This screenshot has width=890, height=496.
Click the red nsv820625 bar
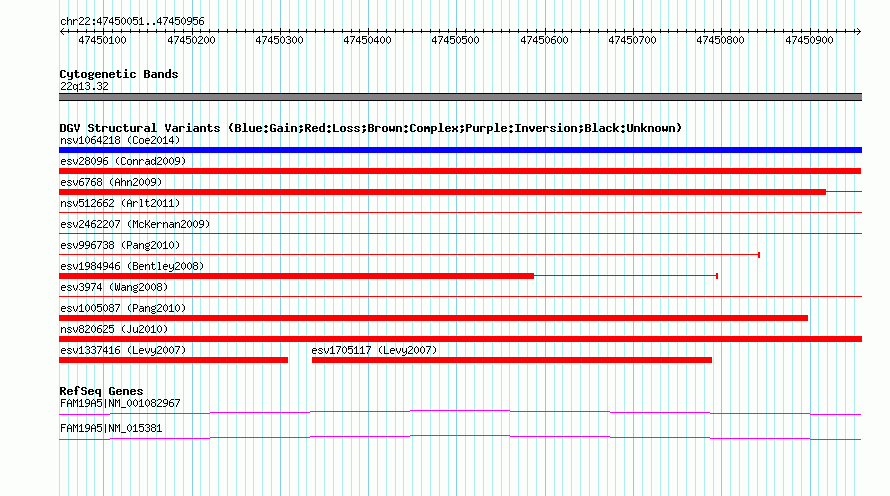460,339
